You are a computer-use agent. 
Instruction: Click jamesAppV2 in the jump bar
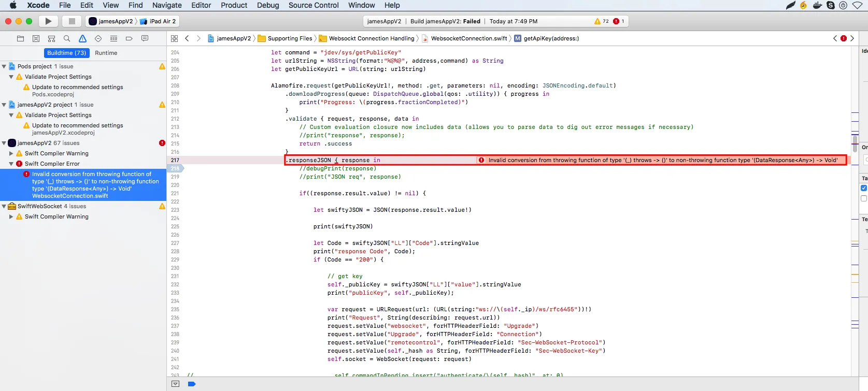tap(229, 38)
